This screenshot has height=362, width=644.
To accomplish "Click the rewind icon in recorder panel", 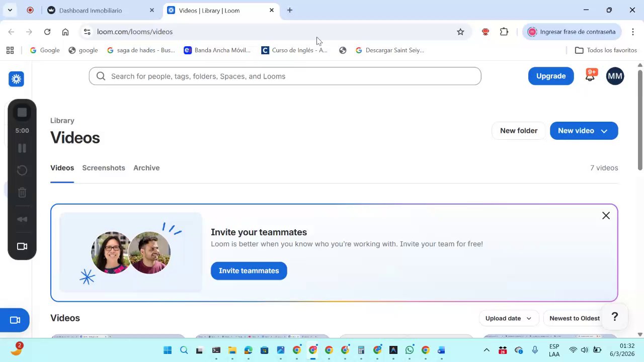I will tap(22, 219).
